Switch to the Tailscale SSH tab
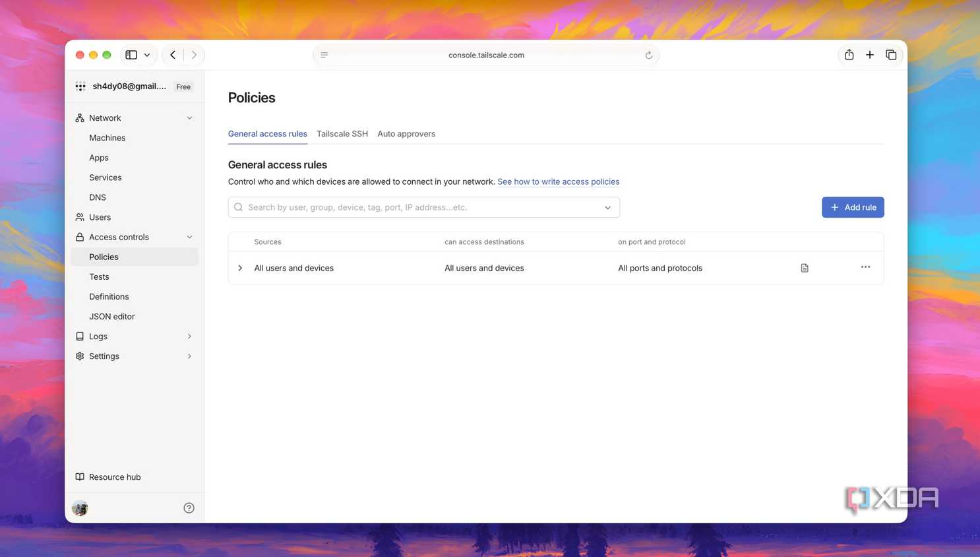Viewport: 980px width, 557px height. pyautogui.click(x=342, y=133)
